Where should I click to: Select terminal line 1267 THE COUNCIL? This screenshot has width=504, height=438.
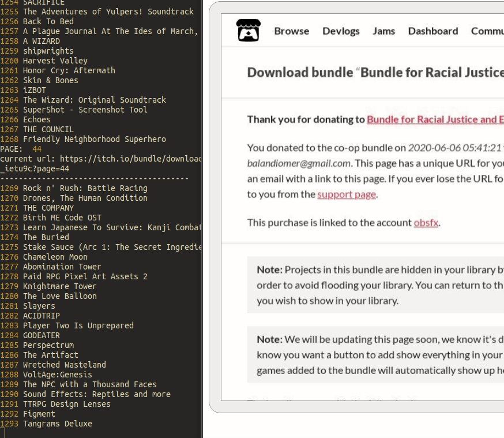click(37, 129)
